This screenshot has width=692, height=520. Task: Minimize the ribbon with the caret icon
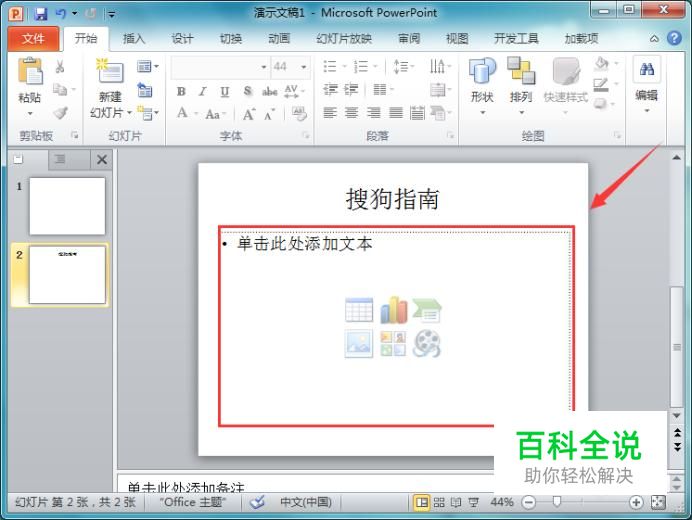click(654, 39)
